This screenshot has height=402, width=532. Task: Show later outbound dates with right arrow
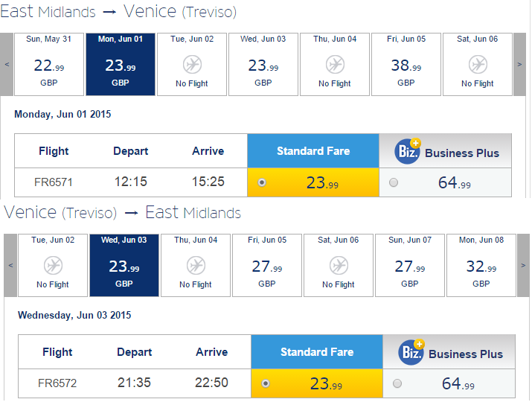pyautogui.click(x=519, y=65)
